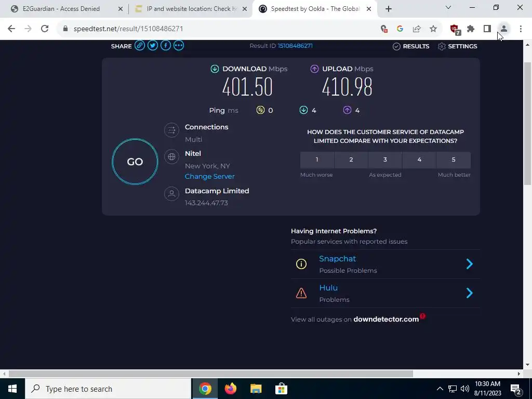Viewport: 532px width, 399px height.
Task: Click the taskbar search box
Action: pos(108,389)
